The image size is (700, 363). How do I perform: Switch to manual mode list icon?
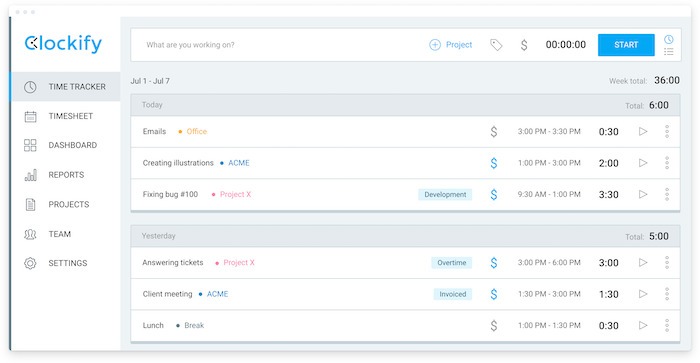tap(668, 52)
